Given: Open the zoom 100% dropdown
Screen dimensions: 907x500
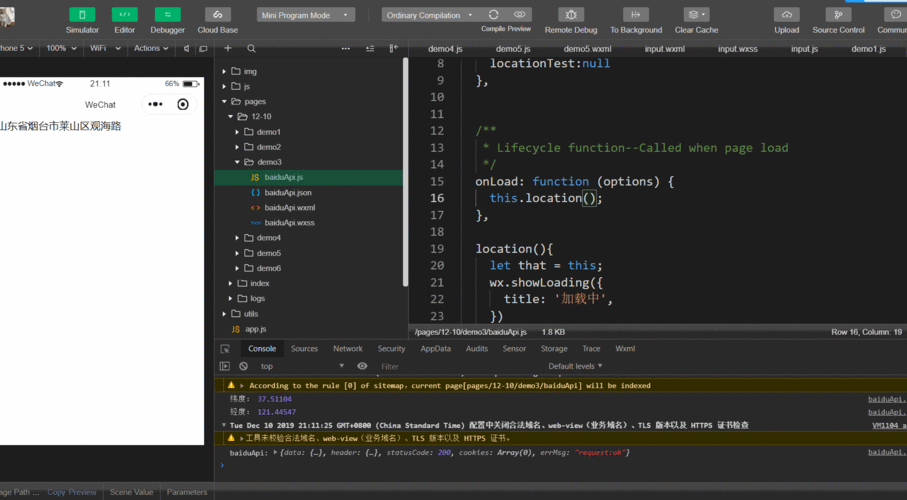Looking at the screenshot, I should (x=61, y=49).
